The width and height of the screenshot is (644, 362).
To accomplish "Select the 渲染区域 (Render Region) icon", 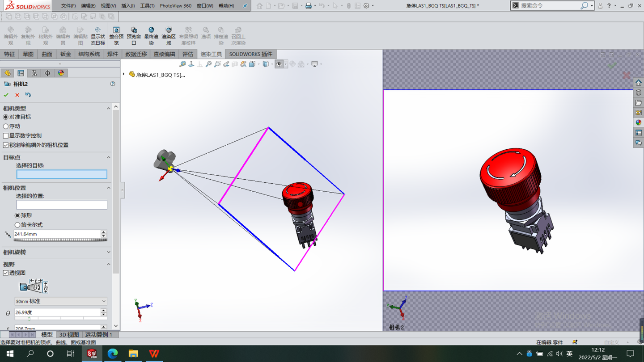I will 169,35.
